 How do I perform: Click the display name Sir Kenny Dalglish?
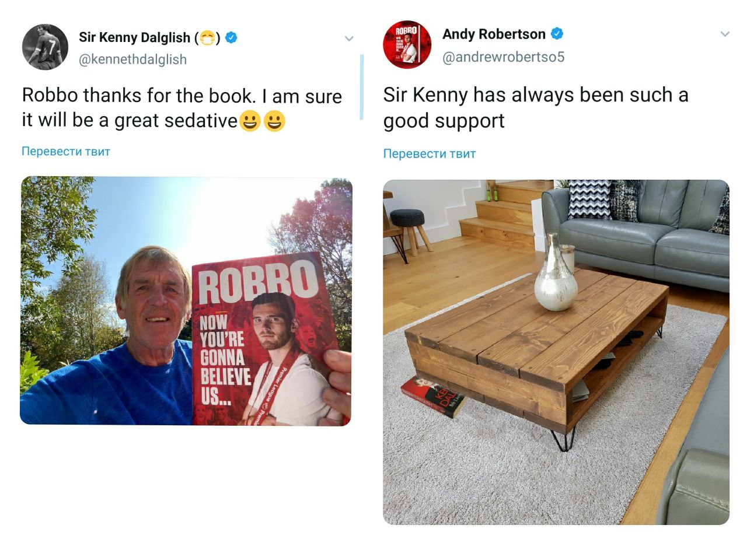coord(135,37)
